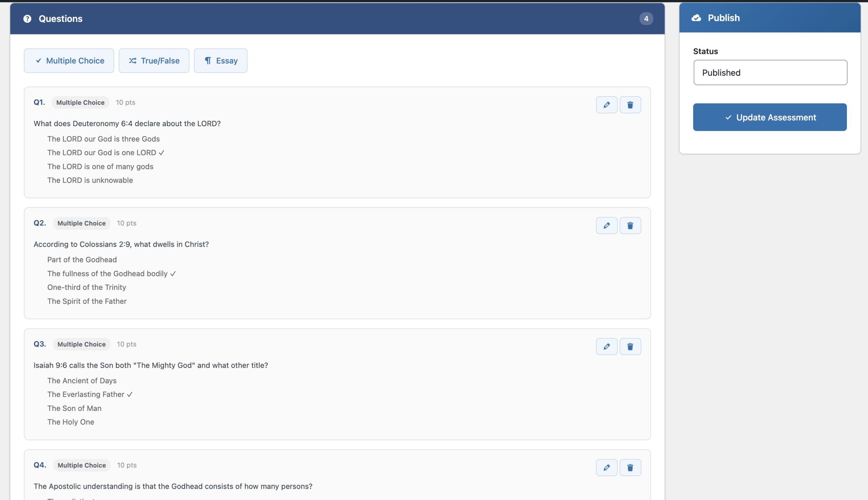This screenshot has height=500, width=868.
Task: Edit question Q1 using the pencil icon
Action: click(606, 105)
